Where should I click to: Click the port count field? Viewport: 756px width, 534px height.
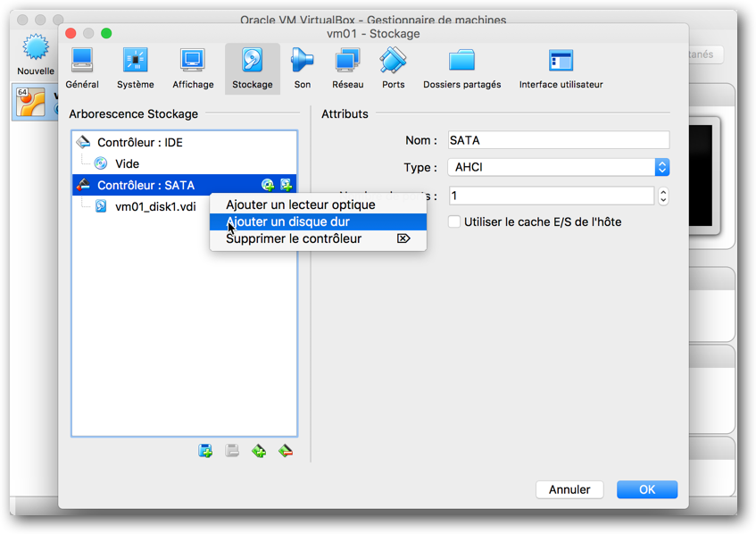[x=551, y=196]
